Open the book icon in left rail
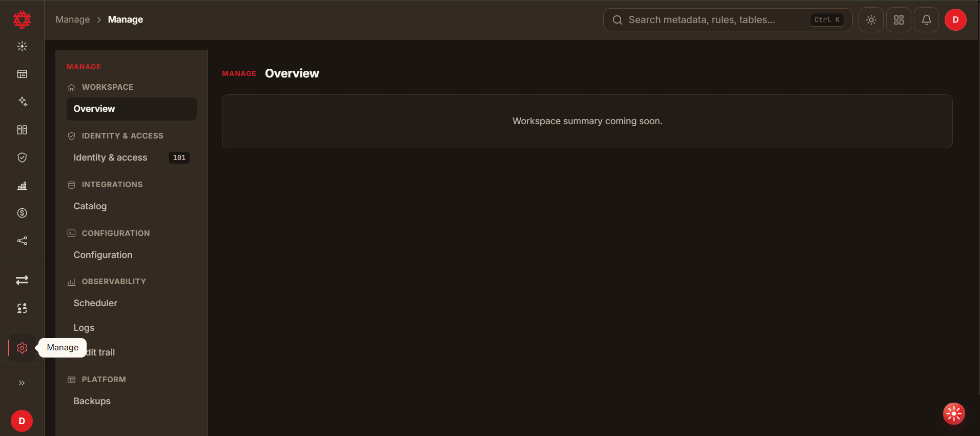Viewport: 980px width, 436px height. [22, 130]
